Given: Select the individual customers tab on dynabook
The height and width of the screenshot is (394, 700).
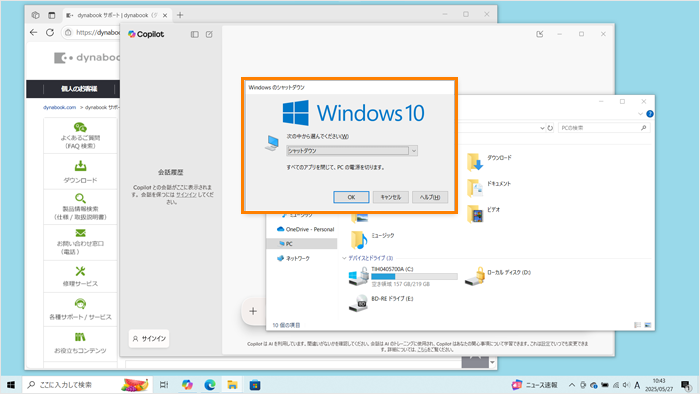Looking at the screenshot, I should coord(79,89).
